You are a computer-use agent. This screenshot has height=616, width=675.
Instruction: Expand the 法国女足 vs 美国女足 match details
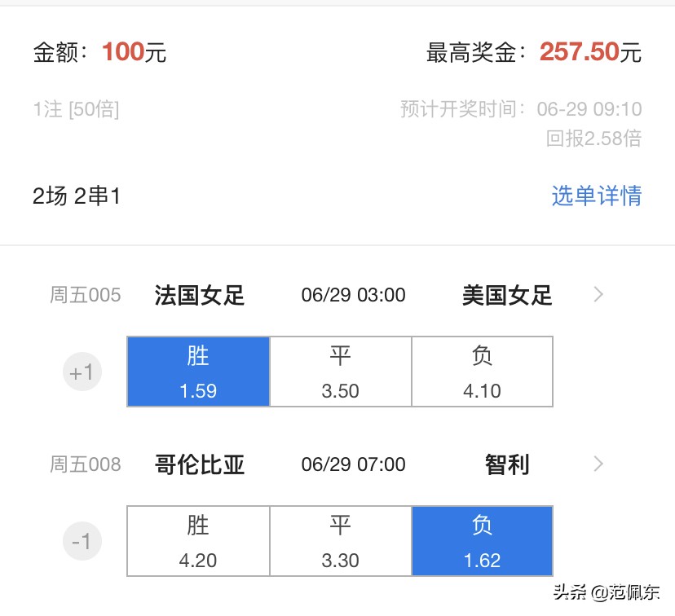[x=598, y=295]
